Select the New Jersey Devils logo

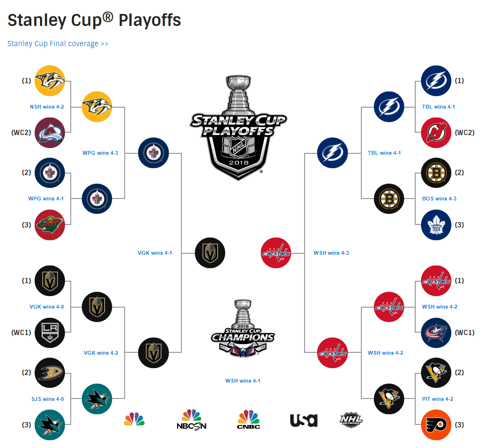(x=436, y=132)
